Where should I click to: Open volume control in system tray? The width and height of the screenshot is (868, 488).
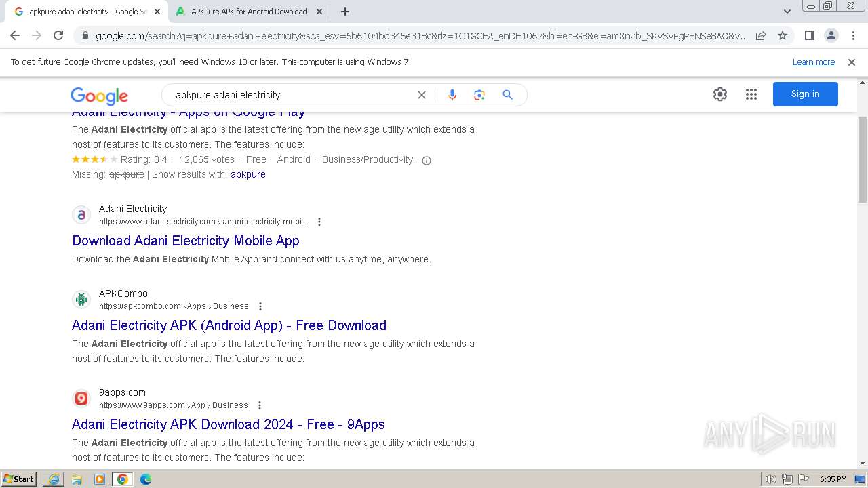click(x=771, y=479)
